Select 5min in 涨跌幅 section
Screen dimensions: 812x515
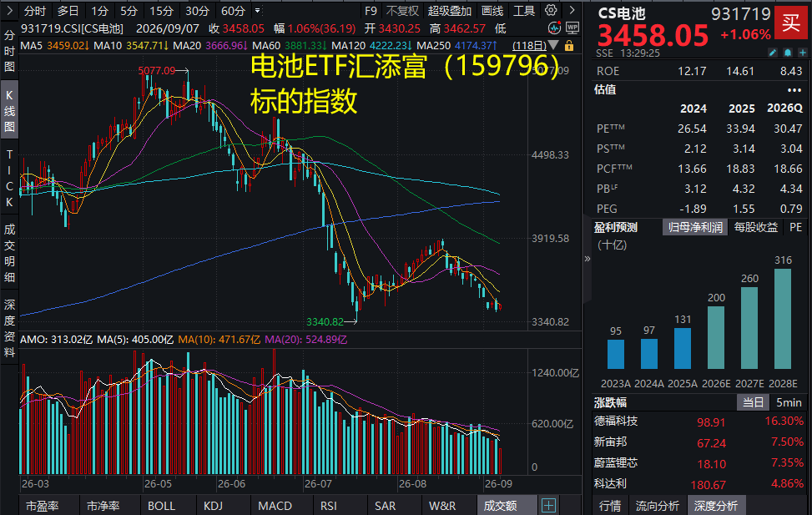[789, 402]
